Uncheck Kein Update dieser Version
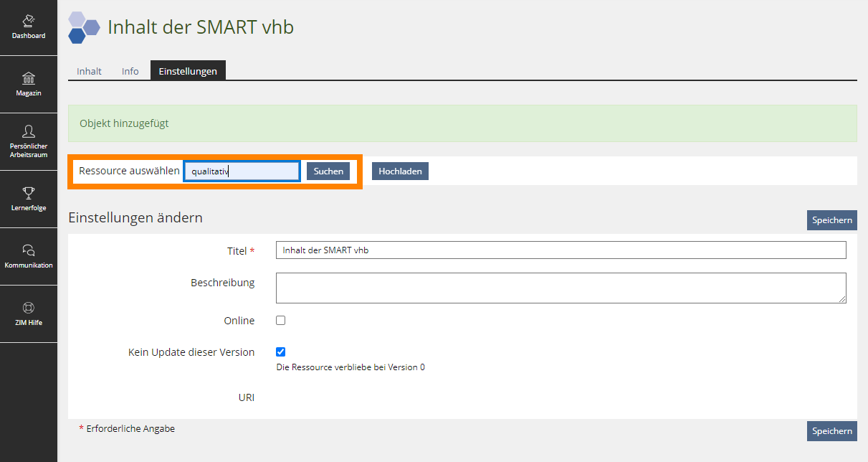The image size is (868, 462). [280, 352]
